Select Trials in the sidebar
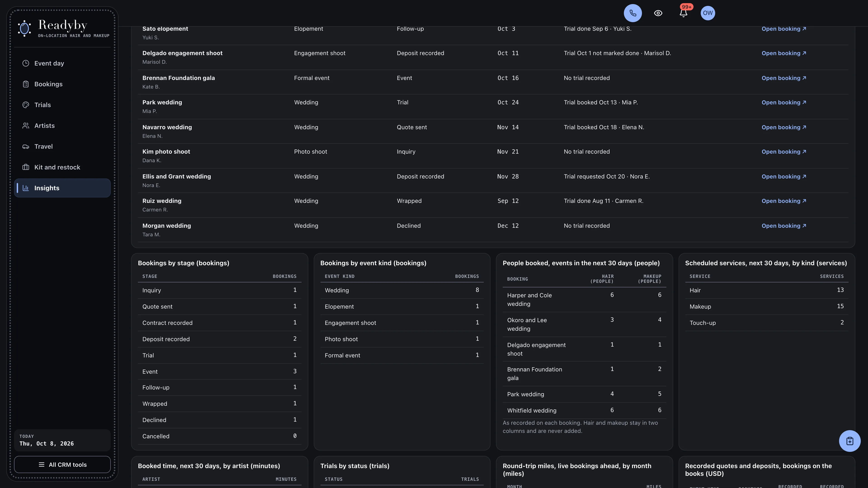Image resolution: width=868 pixels, height=488 pixels. pos(62,105)
